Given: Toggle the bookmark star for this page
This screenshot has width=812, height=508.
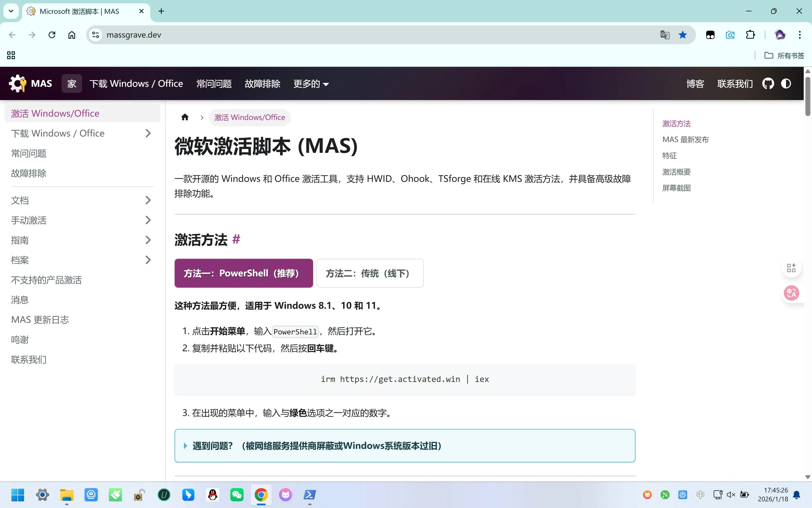Looking at the screenshot, I should point(682,35).
